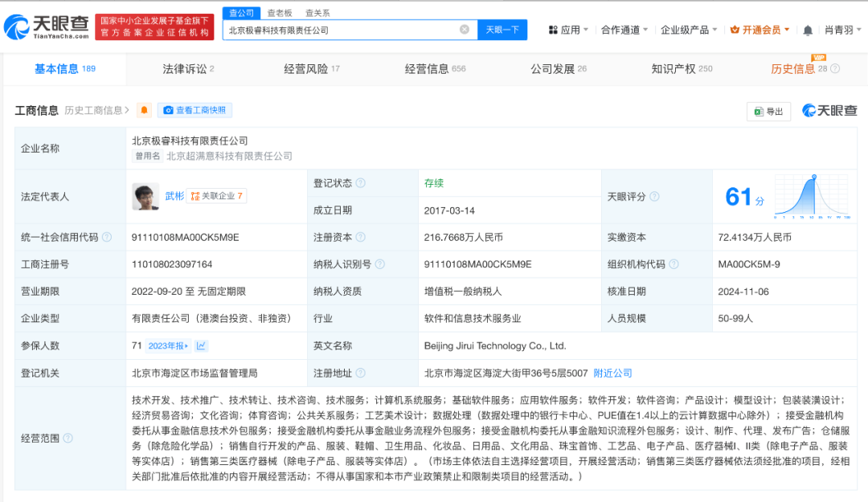Switch to the 经营信息 tab
The height and width of the screenshot is (502, 868).
[x=435, y=68]
